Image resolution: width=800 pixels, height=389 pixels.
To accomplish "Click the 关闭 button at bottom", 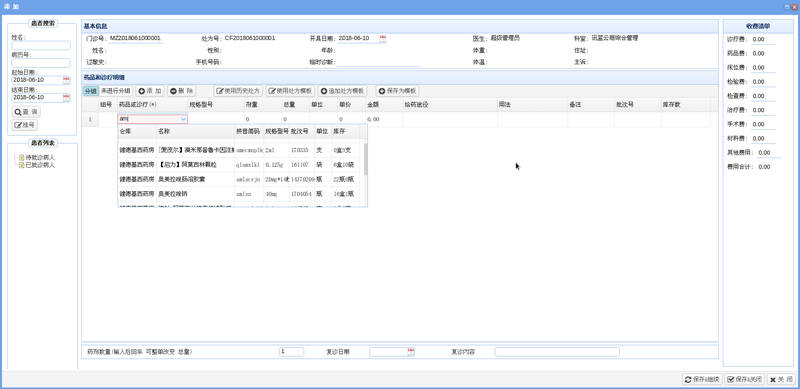I will coord(781,380).
